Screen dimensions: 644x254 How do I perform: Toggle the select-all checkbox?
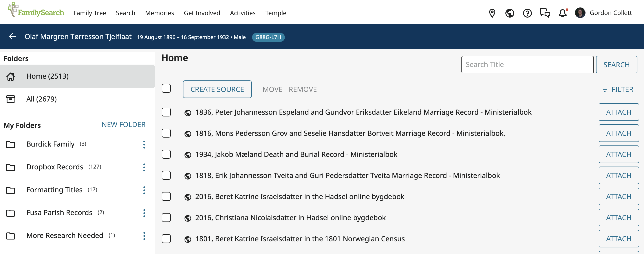pyautogui.click(x=166, y=88)
